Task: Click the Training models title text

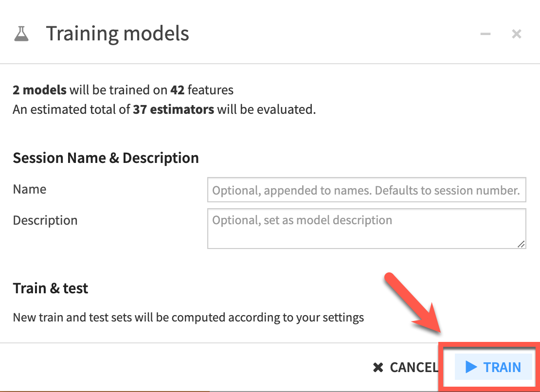Action: point(117,34)
